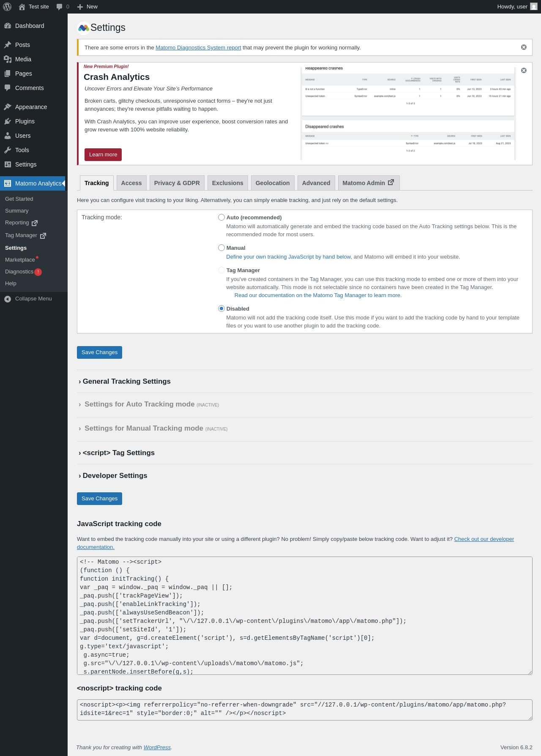Click the Plugins plug icon
This screenshot has height=756, width=541.
tap(8, 121)
